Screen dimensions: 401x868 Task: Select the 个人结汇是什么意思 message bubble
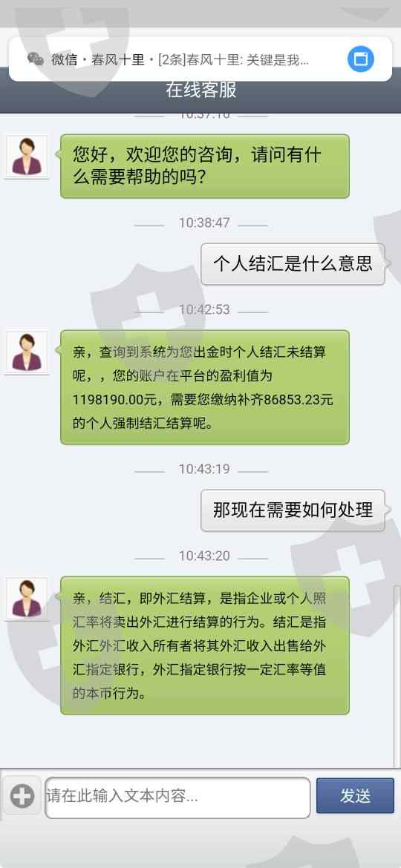pyautogui.click(x=293, y=264)
